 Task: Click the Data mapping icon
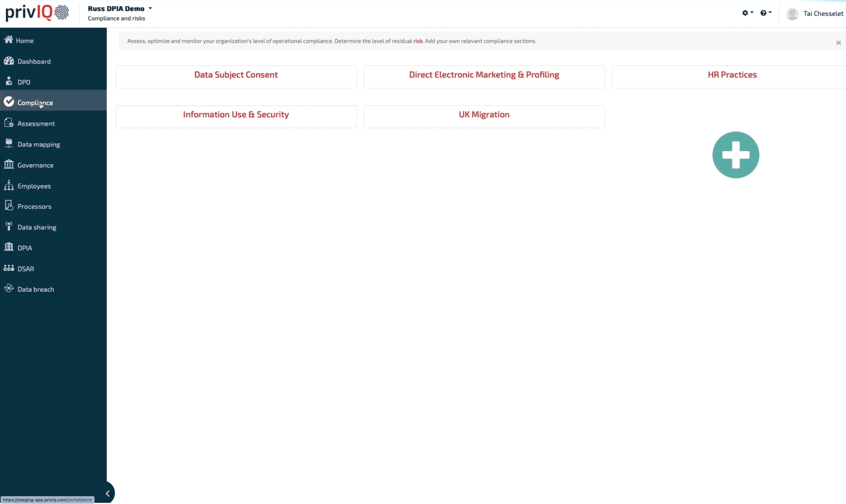pos(8,143)
